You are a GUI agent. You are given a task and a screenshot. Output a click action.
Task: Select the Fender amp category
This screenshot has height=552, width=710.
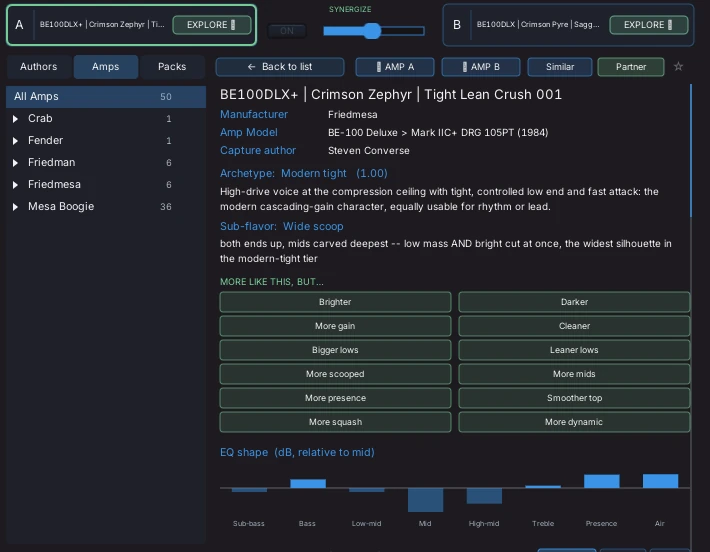(x=106, y=140)
